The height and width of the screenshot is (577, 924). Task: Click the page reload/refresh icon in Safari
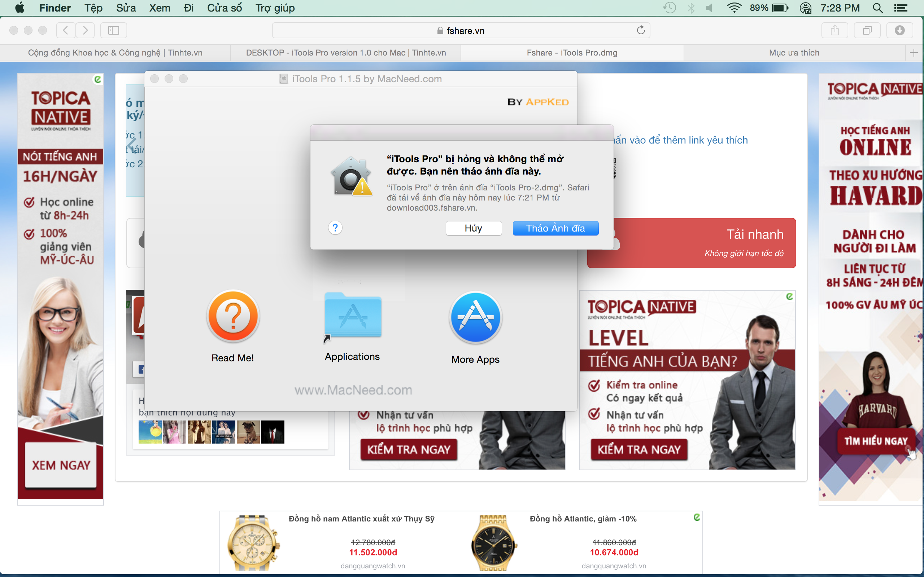(641, 30)
